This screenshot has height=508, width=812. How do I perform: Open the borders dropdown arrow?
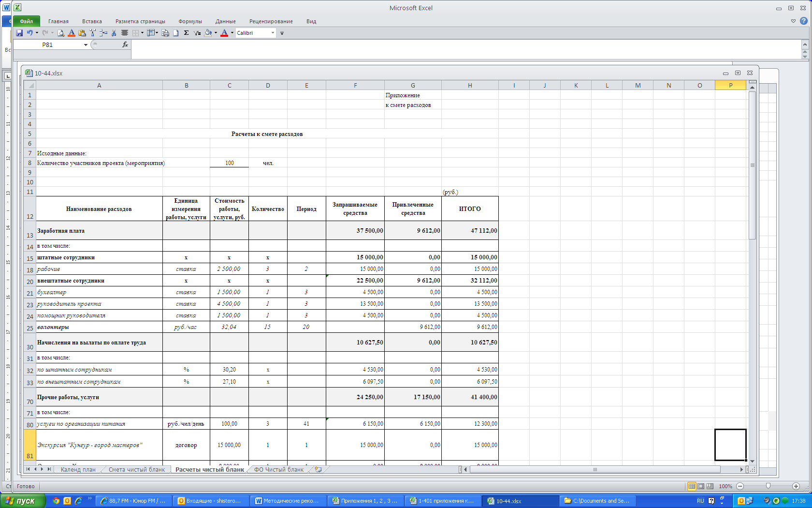[x=142, y=33]
